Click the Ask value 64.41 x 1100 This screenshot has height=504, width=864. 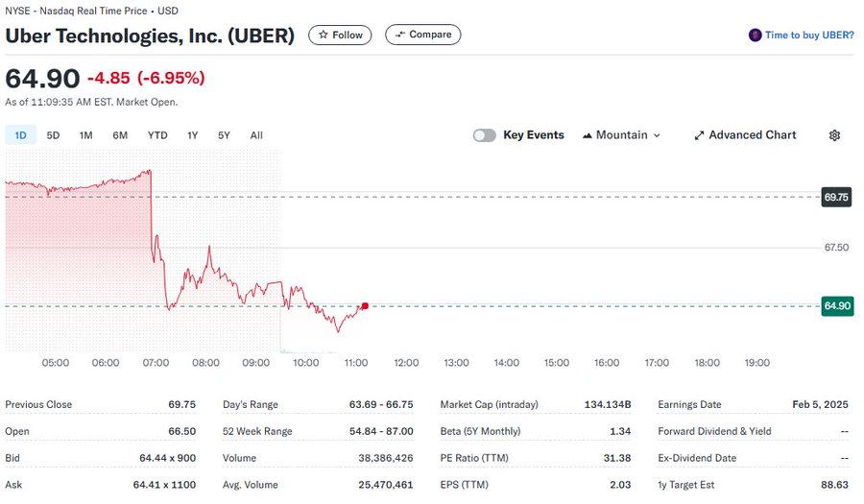(164, 485)
